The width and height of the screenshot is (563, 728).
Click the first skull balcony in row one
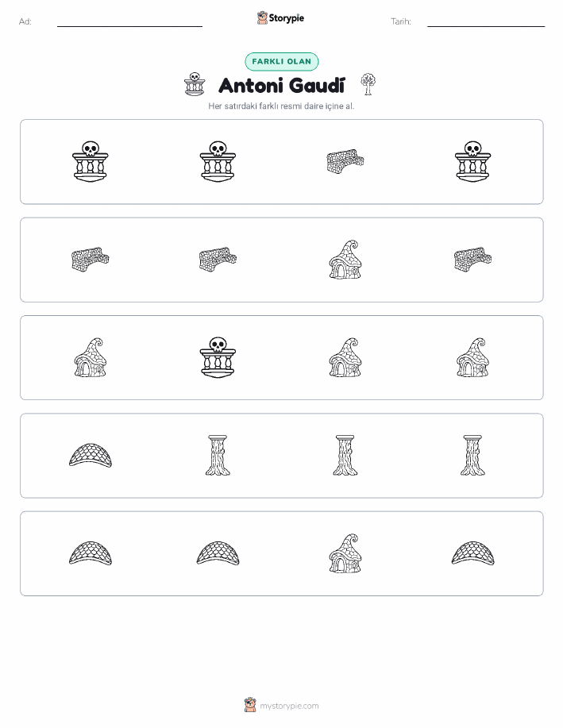[91, 162]
